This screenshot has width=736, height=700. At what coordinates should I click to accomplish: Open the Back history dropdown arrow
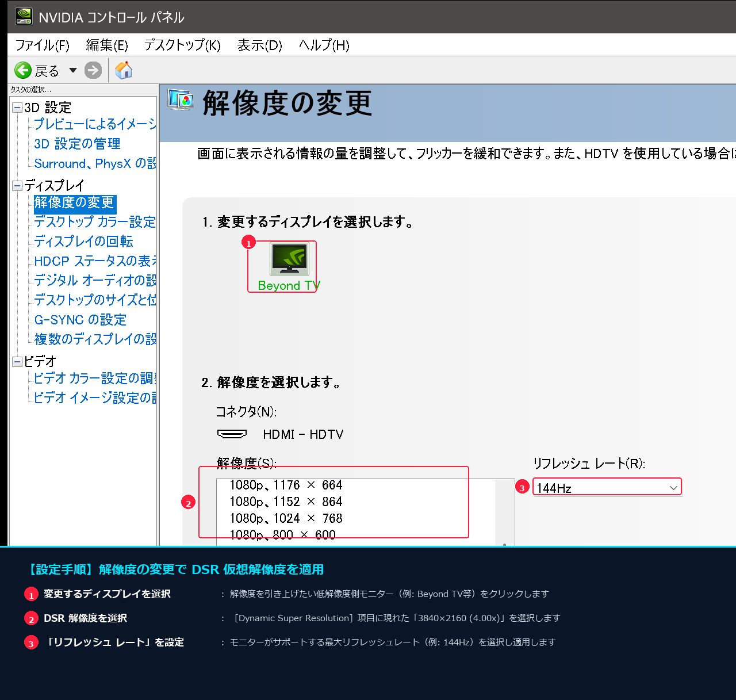pos(73,70)
